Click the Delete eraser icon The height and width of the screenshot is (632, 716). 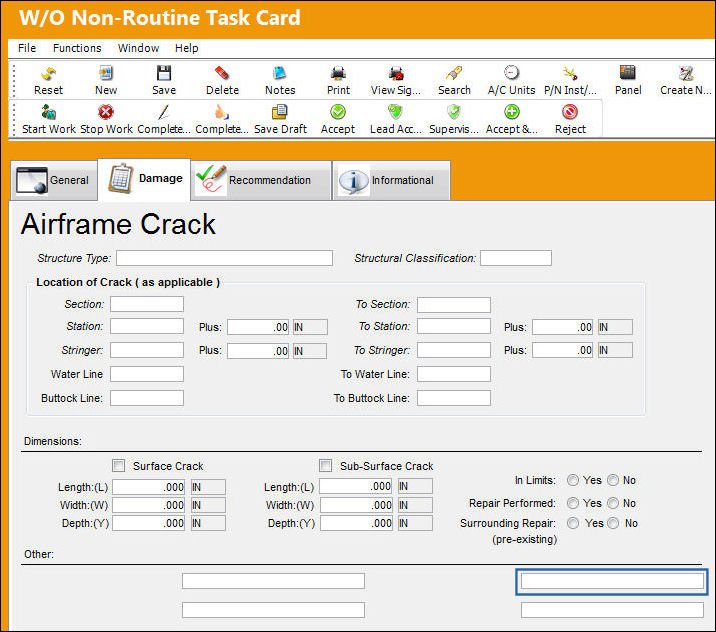point(222,73)
